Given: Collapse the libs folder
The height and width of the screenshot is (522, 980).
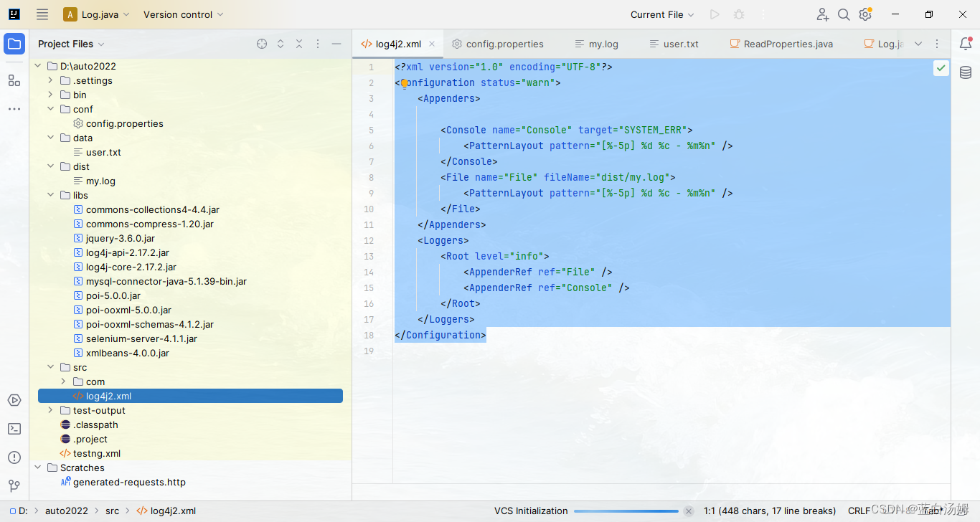Looking at the screenshot, I should (x=50, y=195).
